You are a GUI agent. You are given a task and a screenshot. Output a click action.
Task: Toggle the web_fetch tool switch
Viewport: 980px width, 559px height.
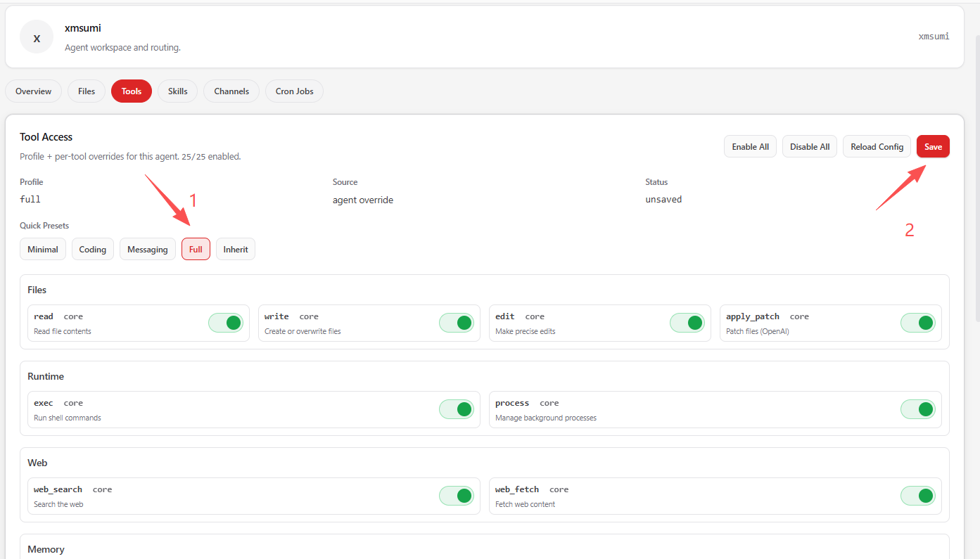click(918, 496)
